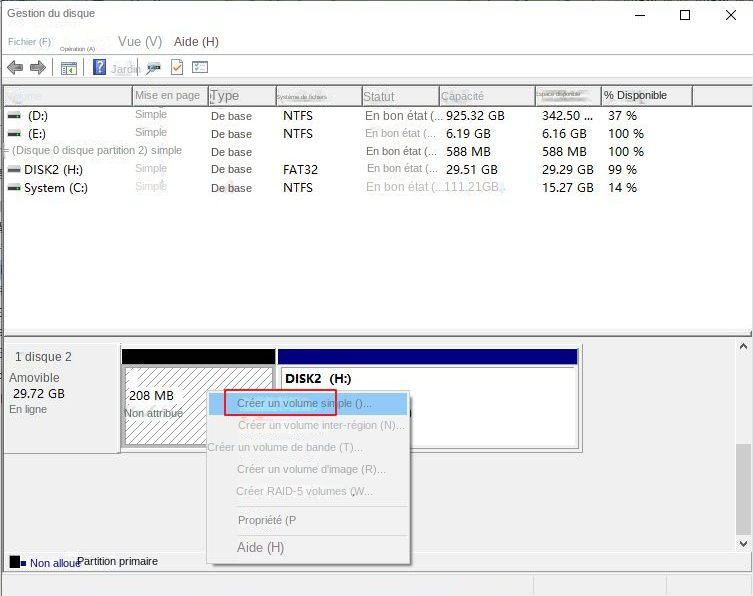Click the FAT32 file system cell

tap(301, 170)
